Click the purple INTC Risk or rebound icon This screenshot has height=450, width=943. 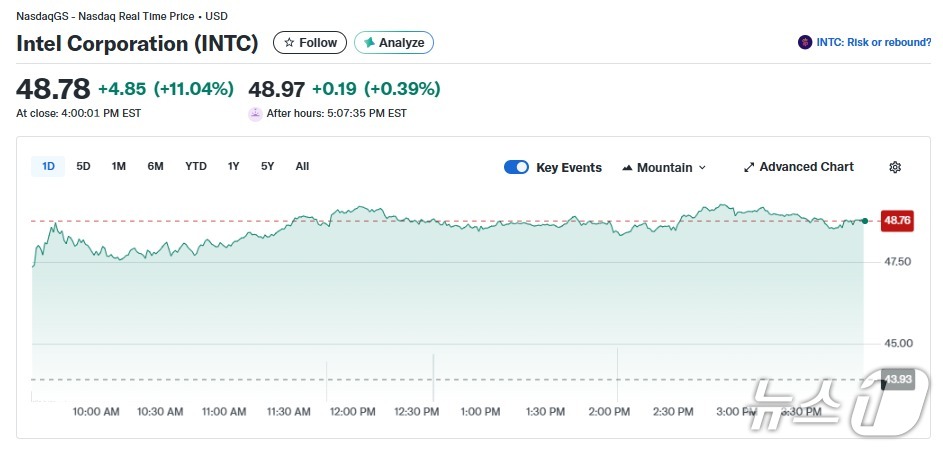click(804, 42)
